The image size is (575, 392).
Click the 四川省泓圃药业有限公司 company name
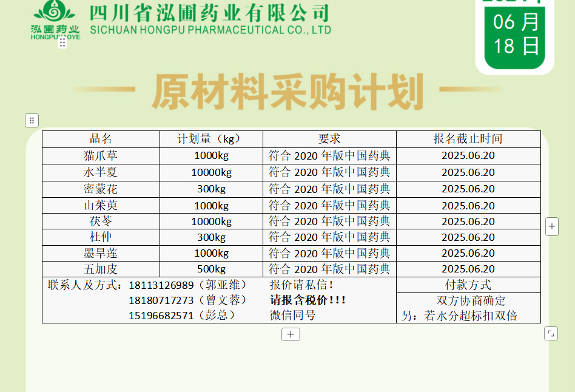[x=210, y=13]
